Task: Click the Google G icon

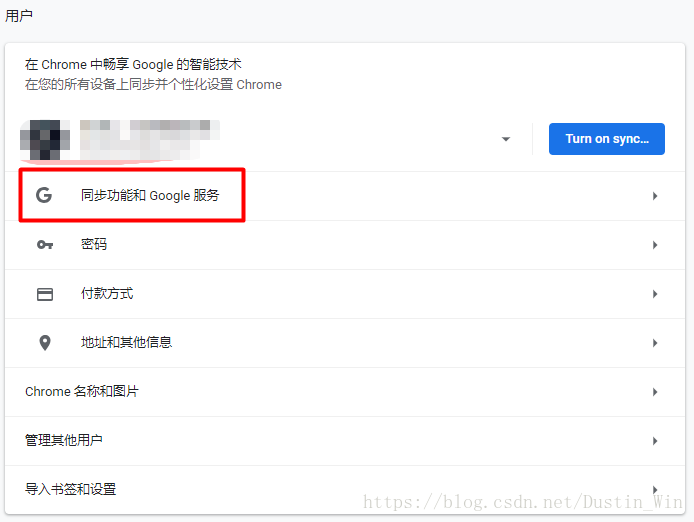Action: (44, 195)
